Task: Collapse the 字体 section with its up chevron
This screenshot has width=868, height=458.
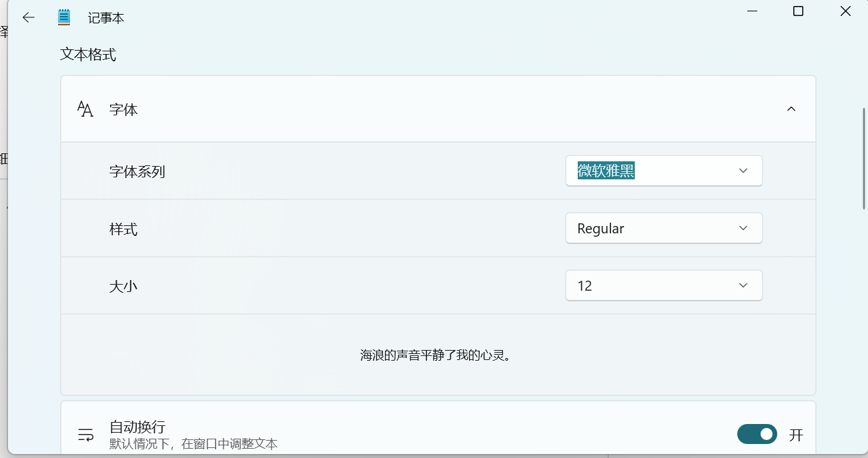Action: point(791,109)
